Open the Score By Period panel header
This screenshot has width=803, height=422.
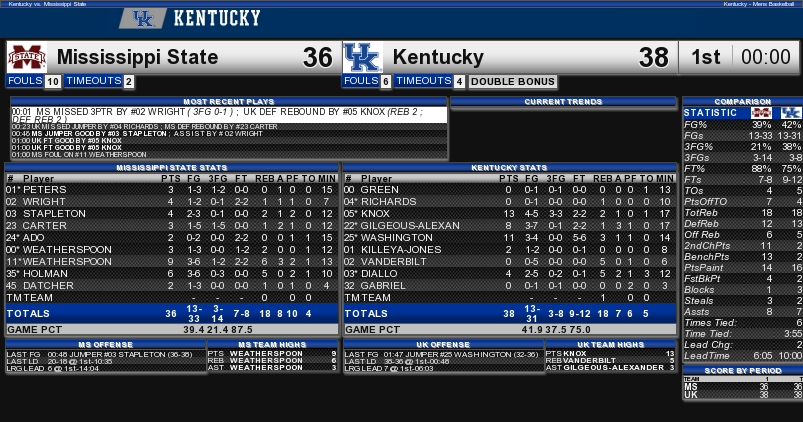pos(743,370)
